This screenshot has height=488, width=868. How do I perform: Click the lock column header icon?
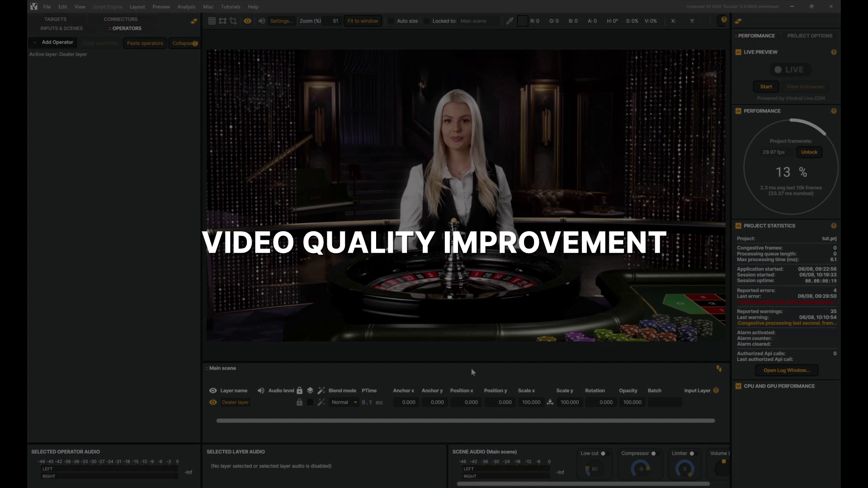pyautogui.click(x=299, y=390)
